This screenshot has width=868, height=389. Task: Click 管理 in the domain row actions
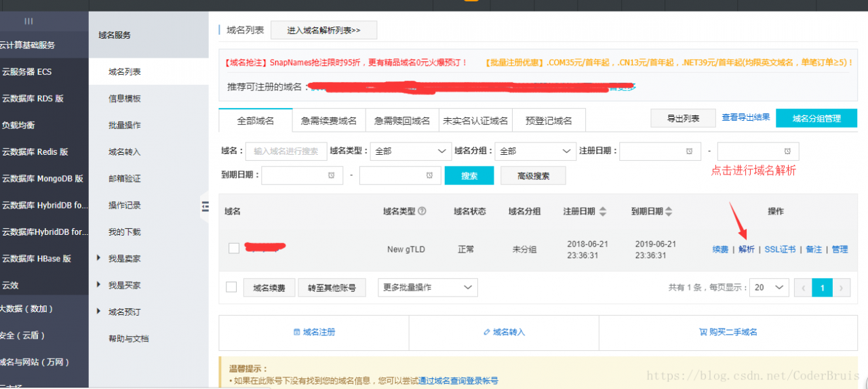[x=840, y=249]
